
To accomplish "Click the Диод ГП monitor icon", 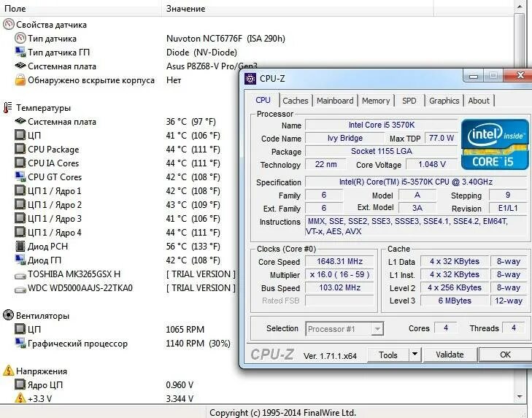I will tap(20, 260).
